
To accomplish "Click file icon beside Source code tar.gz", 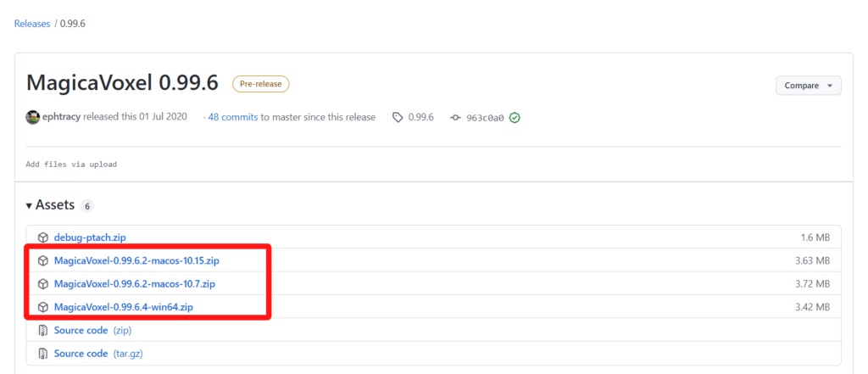I will click(42, 354).
